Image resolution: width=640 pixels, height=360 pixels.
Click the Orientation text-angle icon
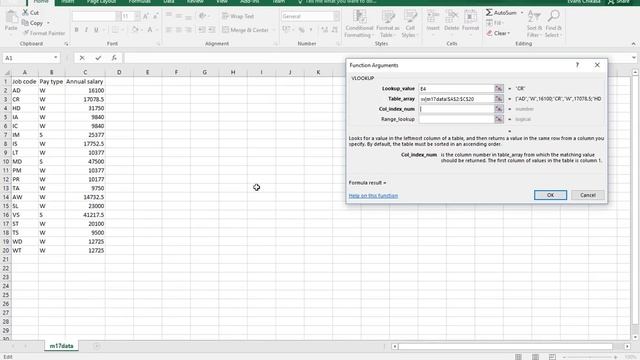pos(202,16)
